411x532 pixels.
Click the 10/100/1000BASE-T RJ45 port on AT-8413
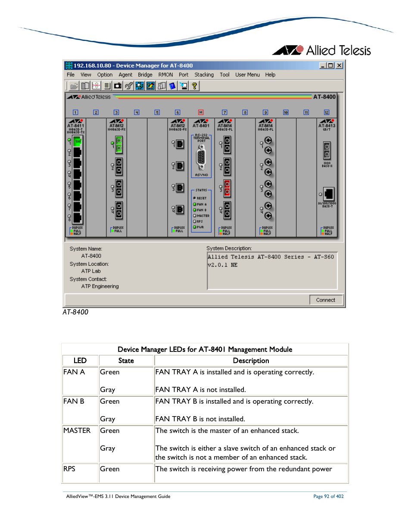tap(329, 194)
